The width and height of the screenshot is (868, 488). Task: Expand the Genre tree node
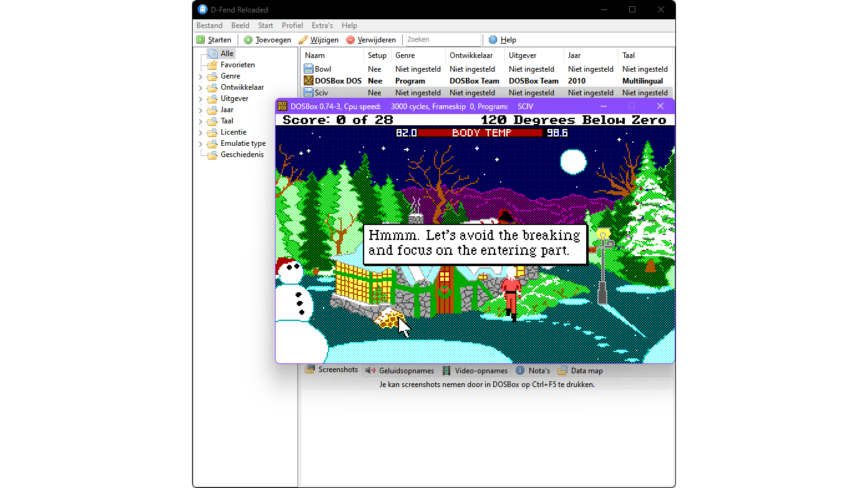[x=201, y=77]
